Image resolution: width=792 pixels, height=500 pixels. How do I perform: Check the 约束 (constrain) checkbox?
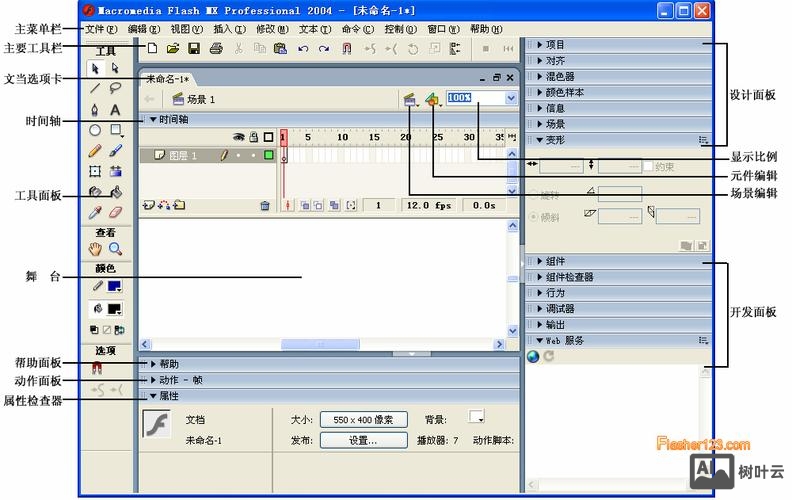(x=647, y=166)
